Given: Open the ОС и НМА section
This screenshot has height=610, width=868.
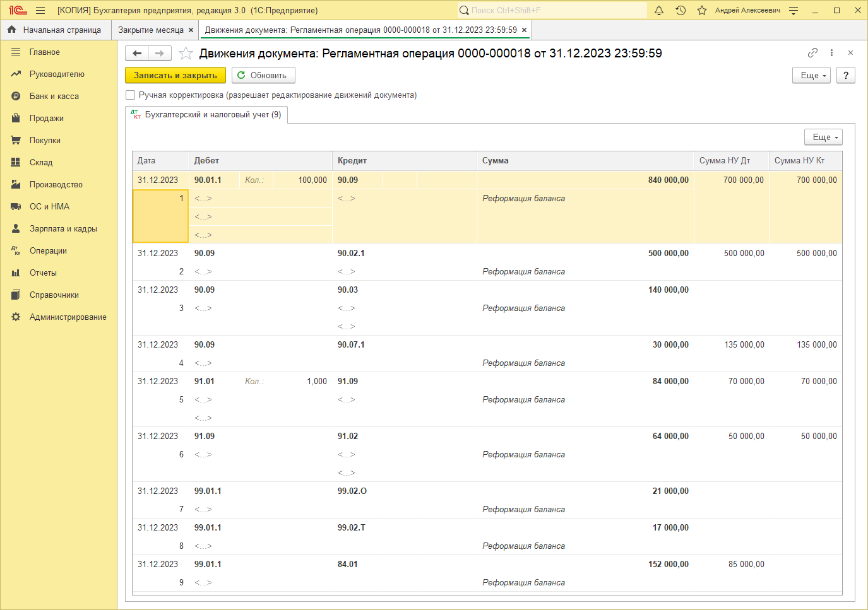Looking at the screenshot, I should 49,207.
